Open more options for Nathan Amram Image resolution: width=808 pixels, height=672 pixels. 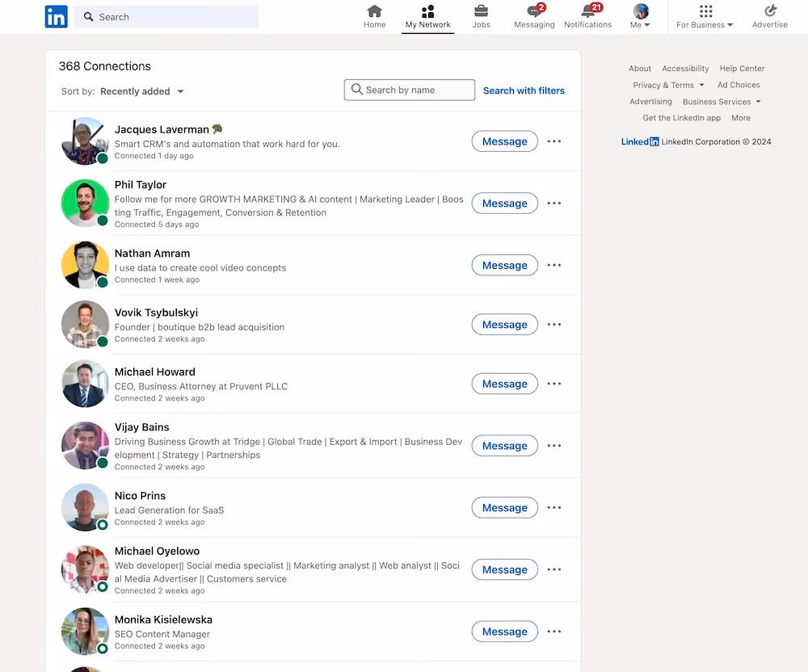tap(554, 265)
